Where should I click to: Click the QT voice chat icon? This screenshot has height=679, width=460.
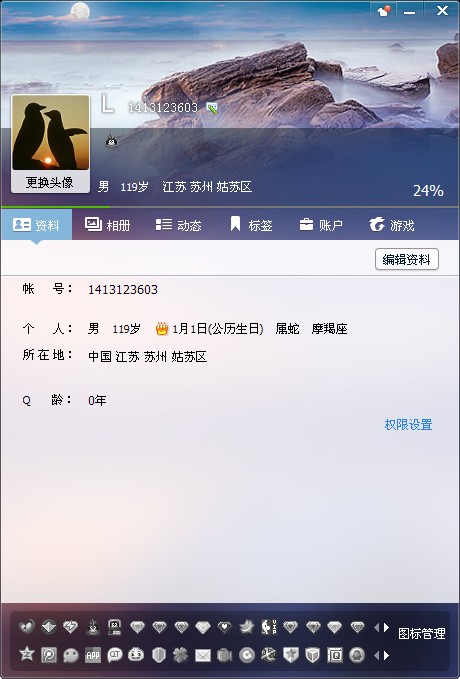point(114,655)
